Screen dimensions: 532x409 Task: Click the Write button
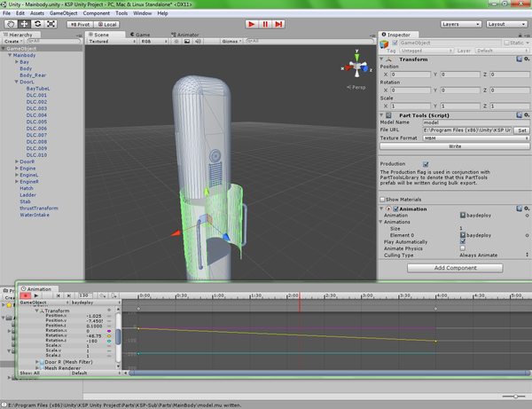[x=453, y=146]
